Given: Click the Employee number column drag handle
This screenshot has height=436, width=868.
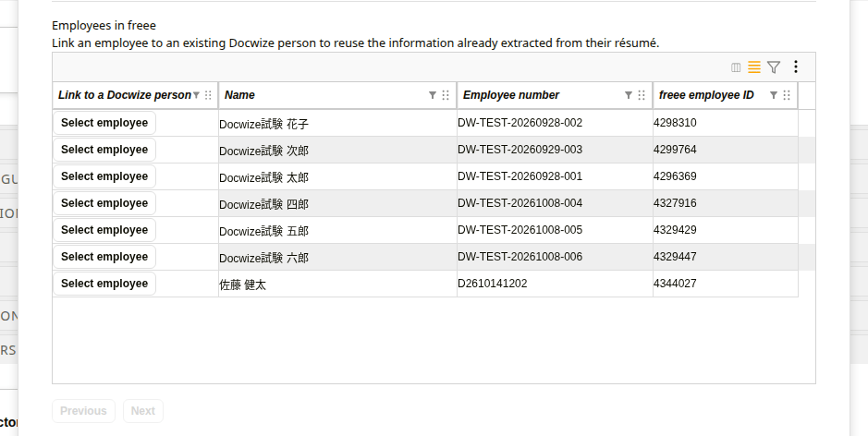Looking at the screenshot, I should [642, 95].
